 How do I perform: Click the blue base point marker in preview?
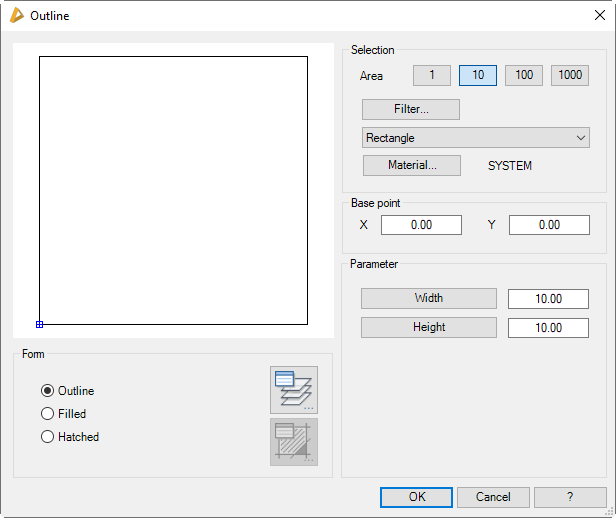pos(39,324)
